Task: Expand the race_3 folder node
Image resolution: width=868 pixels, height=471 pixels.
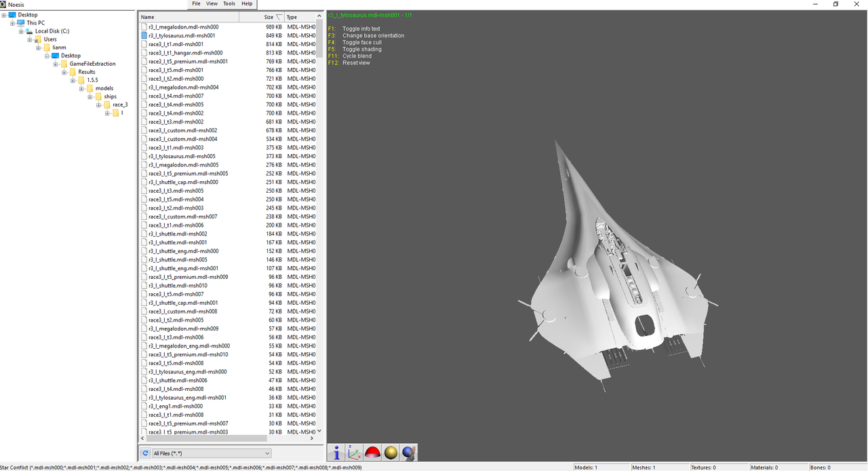Action: coord(99,105)
